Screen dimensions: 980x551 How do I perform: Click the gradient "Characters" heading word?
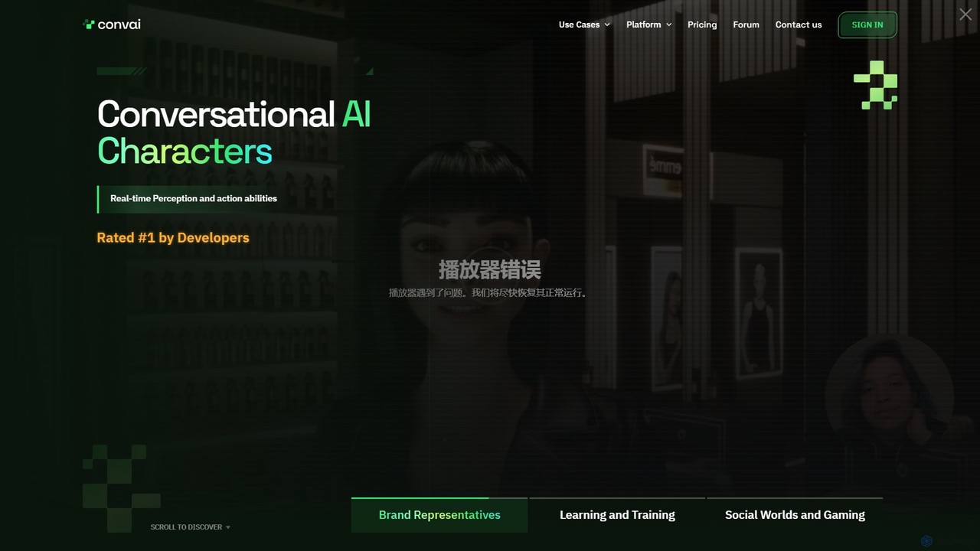(x=185, y=152)
